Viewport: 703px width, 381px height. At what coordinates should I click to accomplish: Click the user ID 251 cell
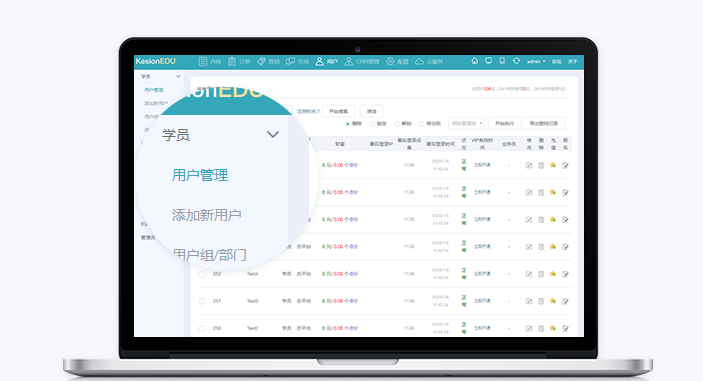[x=217, y=301]
